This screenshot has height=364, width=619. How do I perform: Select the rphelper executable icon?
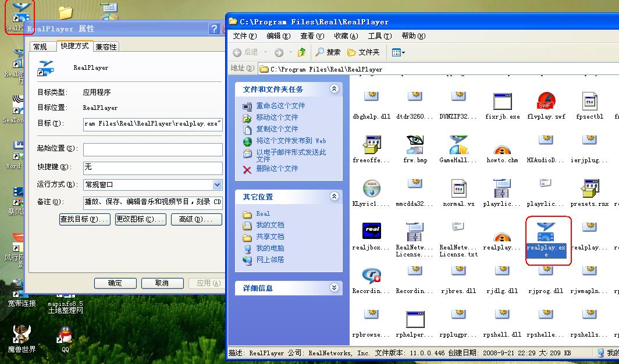(415, 319)
